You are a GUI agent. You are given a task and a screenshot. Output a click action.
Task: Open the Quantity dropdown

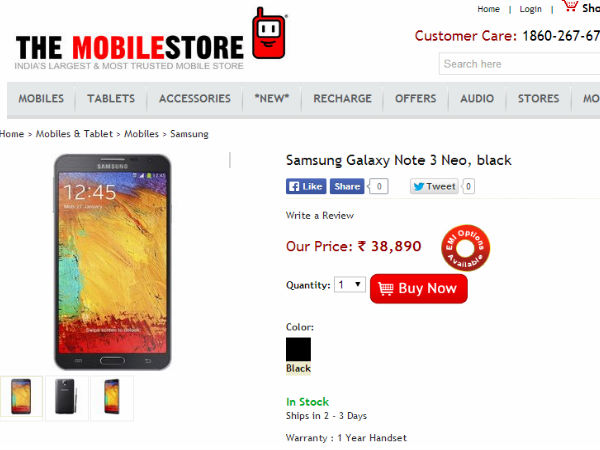click(x=350, y=285)
